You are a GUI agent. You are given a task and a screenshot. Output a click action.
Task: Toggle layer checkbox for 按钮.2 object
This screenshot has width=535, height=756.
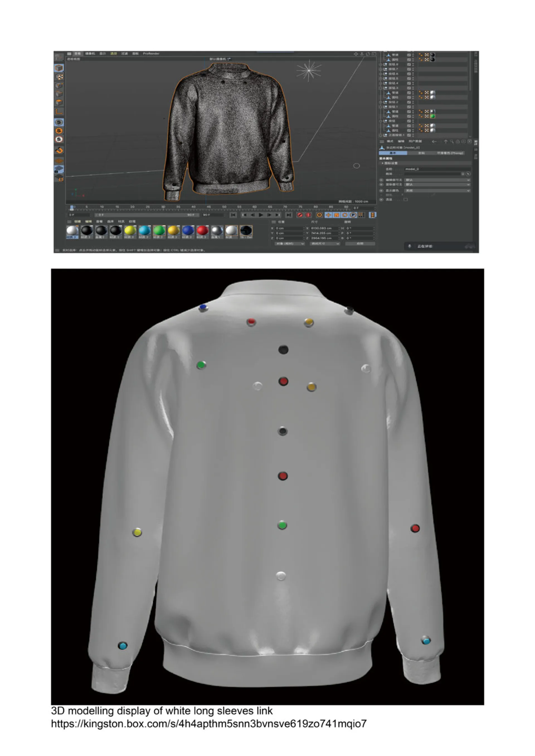click(409, 102)
